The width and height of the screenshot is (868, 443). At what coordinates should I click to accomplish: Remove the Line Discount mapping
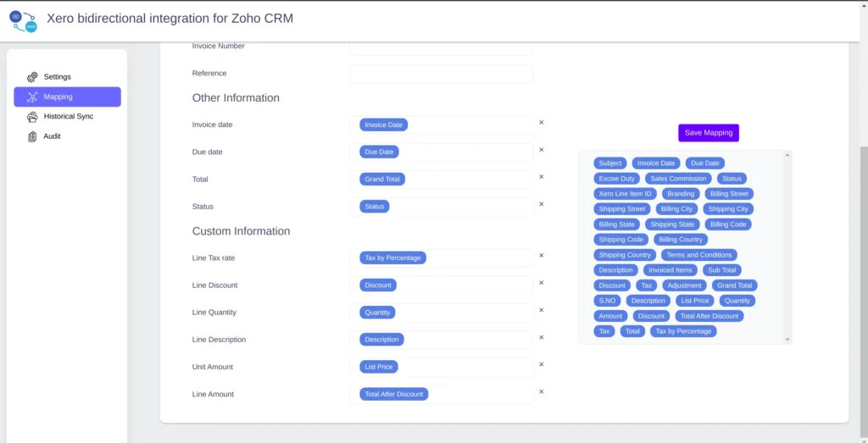point(542,283)
